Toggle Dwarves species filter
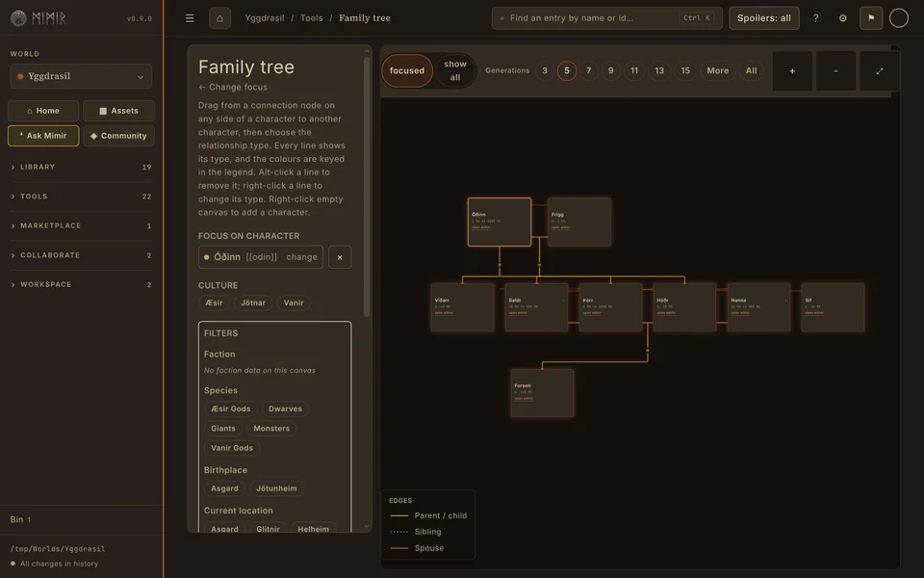Screen dimensions: 924x578 [x=285, y=408]
